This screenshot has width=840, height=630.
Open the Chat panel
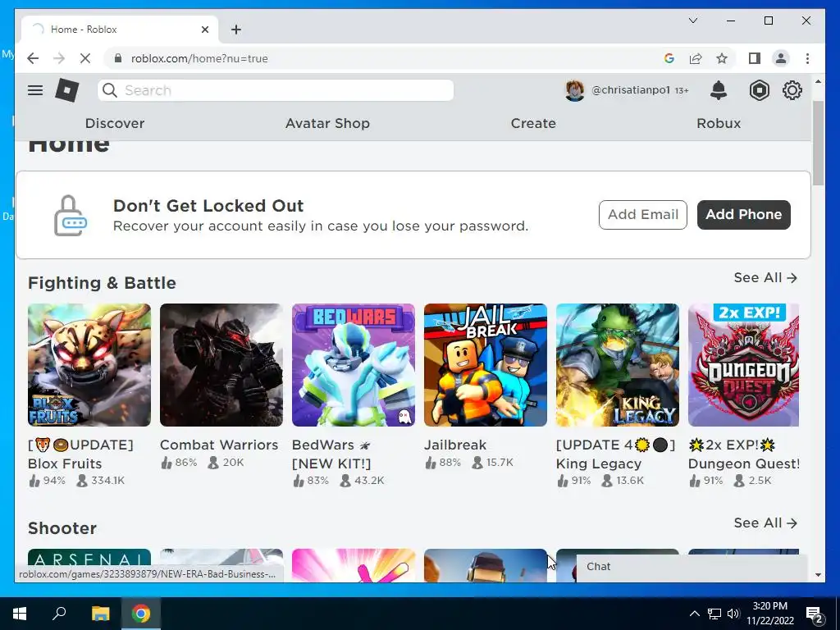point(692,567)
